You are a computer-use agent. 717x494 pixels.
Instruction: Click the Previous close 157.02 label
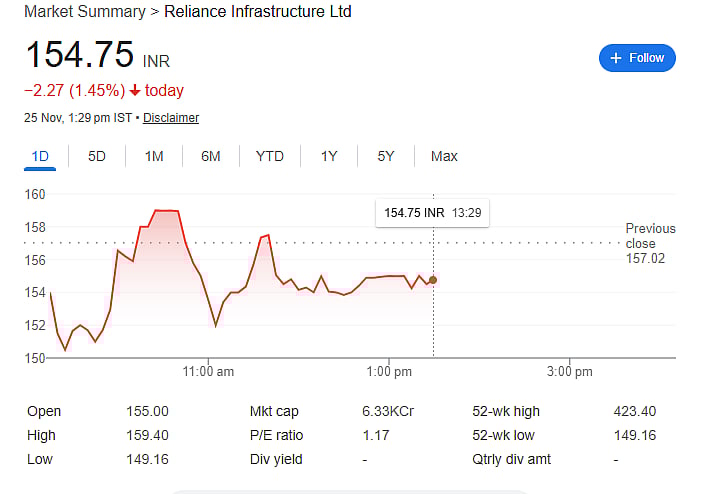[650, 243]
